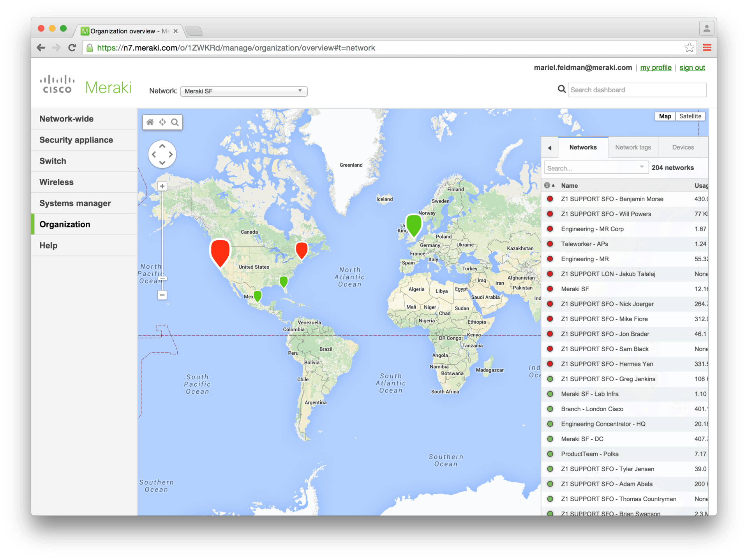This screenshot has height=560, width=748.
Task: Pan the map left with the arrow
Action: pyautogui.click(x=154, y=154)
